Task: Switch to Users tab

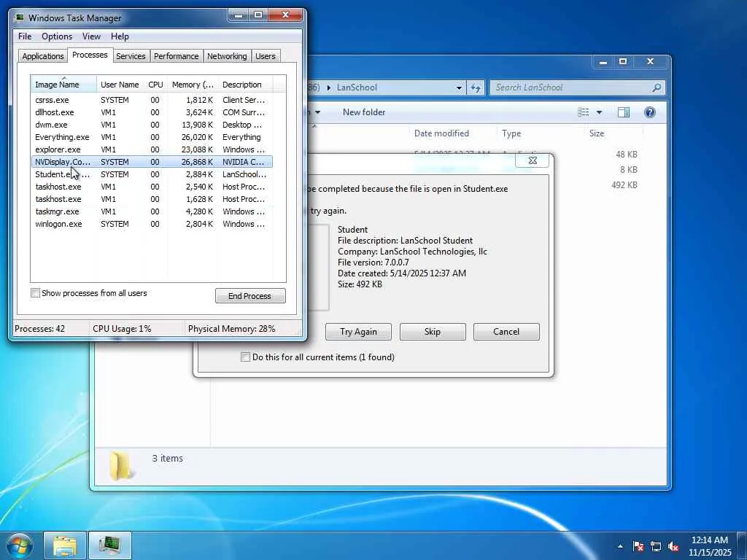Action: [x=266, y=56]
